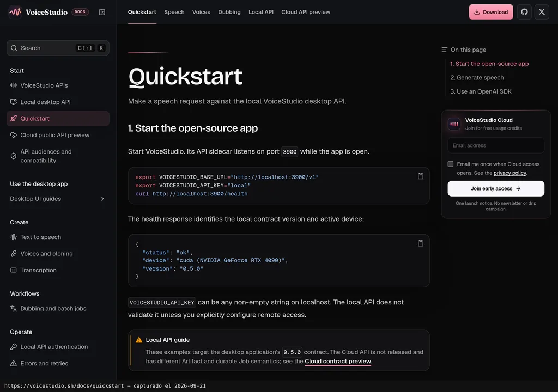The width and height of the screenshot is (558, 392).
Task: Click the Quickstart page heading
Action: (x=185, y=76)
